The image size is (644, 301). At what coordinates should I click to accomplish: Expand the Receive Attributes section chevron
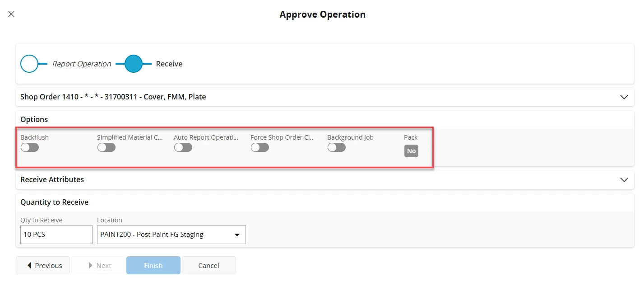coord(624,179)
